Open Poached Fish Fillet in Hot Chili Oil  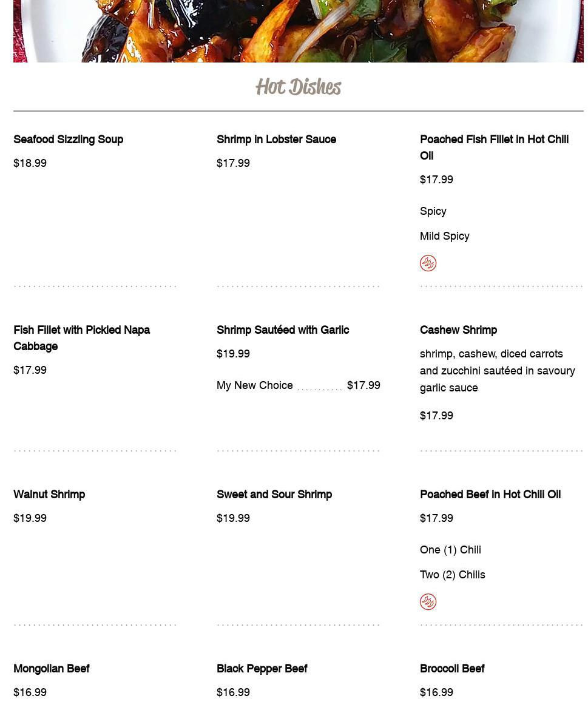pos(494,147)
